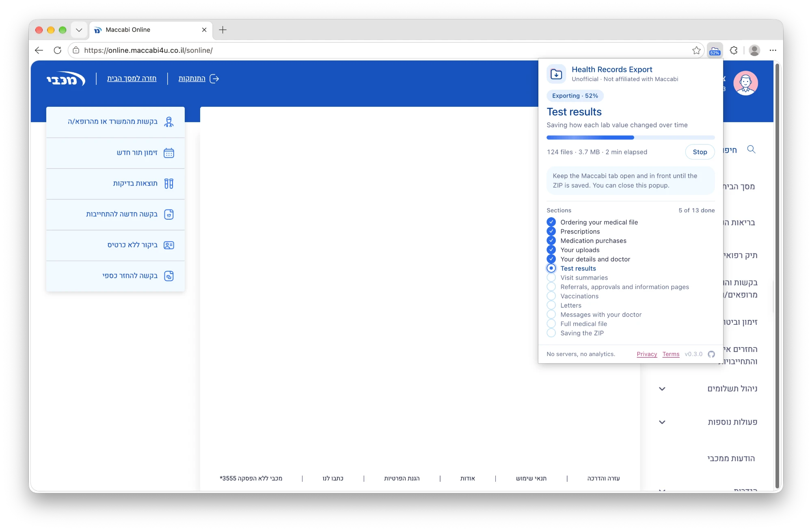Open the user avatar in the Maccabi header
This screenshot has width=812, height=531.
click(745, 83)
